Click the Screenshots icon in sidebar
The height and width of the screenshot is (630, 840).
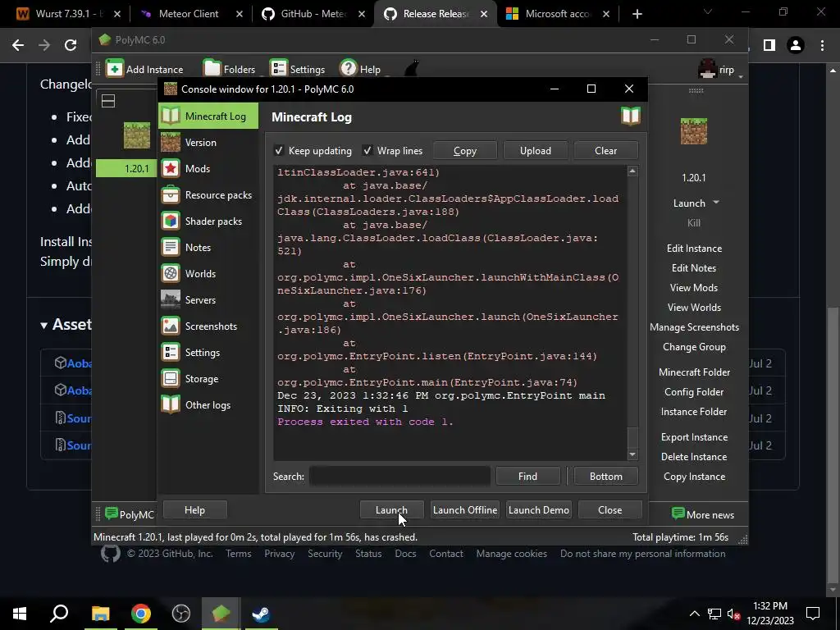(171, 326)
